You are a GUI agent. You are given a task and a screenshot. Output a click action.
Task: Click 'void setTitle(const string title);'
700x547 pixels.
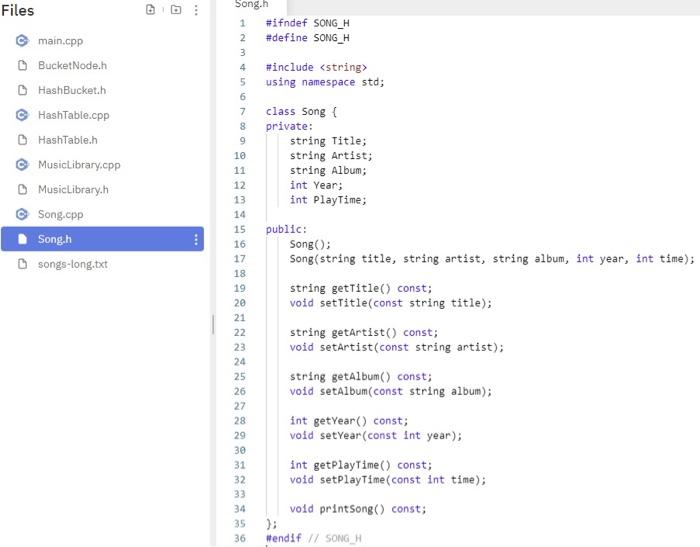click(x=391, y=303)
